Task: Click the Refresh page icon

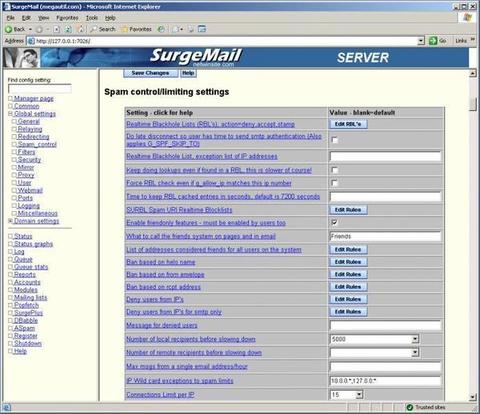Action: point(68,29)
